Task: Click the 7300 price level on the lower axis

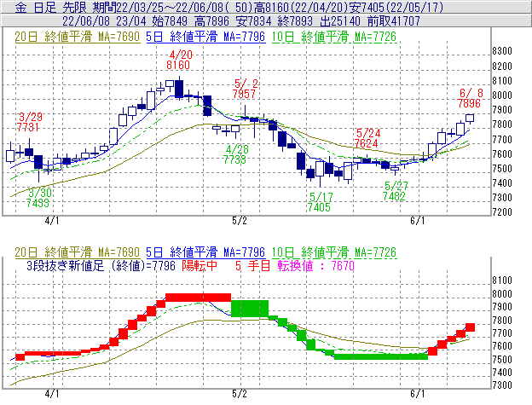Action: point(502,385)
